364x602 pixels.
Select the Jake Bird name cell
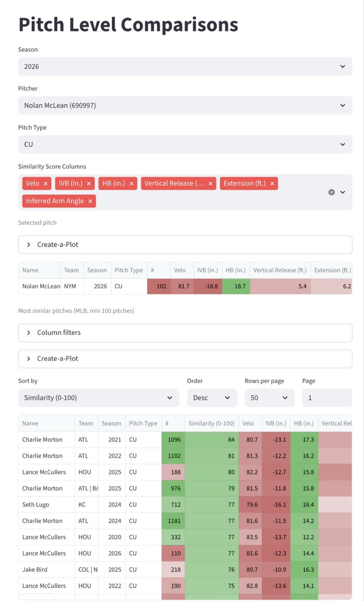click(47, 569)
